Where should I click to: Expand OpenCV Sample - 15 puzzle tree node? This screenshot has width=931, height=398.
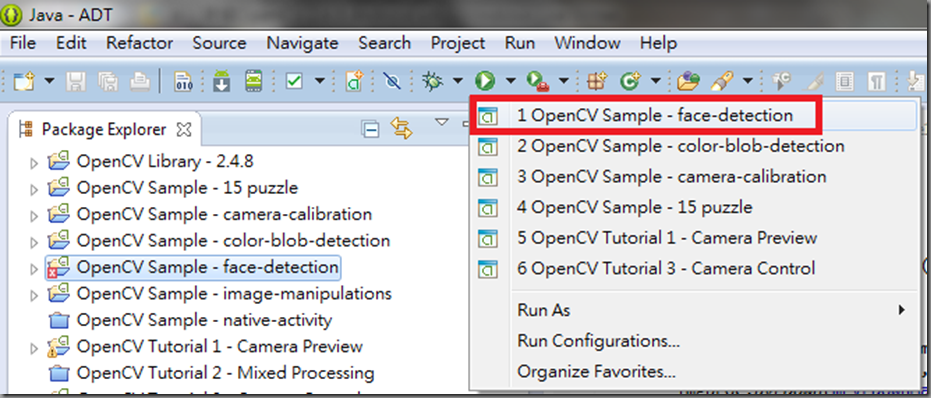pos(34,190)
